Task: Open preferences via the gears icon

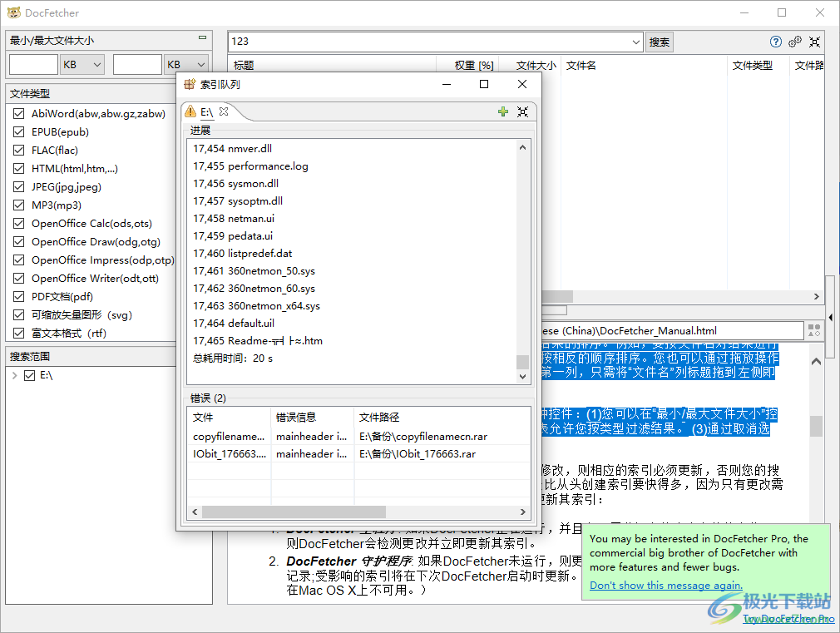Action: [795, 42]
